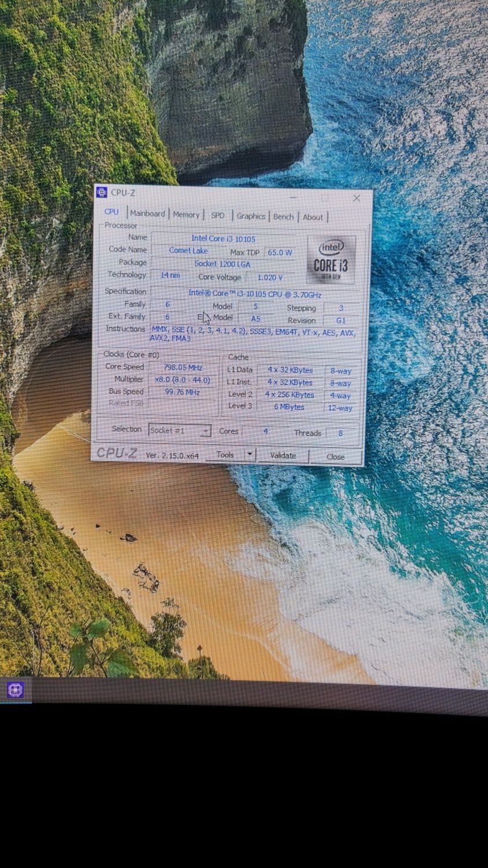Click the CPU-Z taskbar icon
The width and height of the screenshot is (488, 868).
(16, 690)
